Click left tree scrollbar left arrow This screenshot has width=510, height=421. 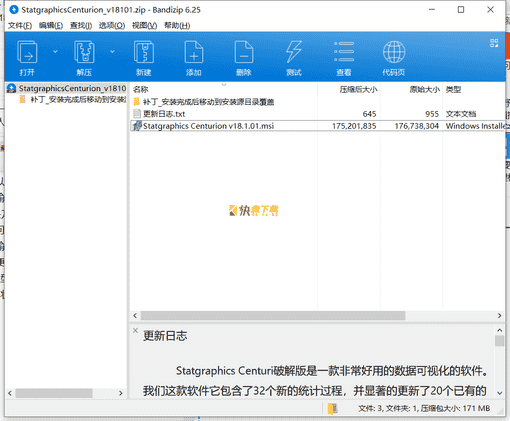10,393
